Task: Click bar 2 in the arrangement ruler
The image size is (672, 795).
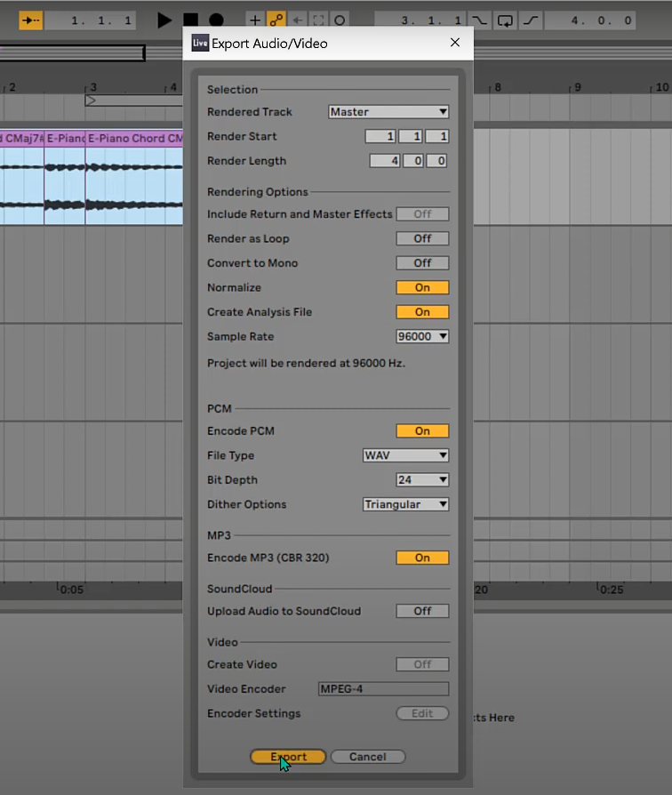Action: click(x=12, y=87)
